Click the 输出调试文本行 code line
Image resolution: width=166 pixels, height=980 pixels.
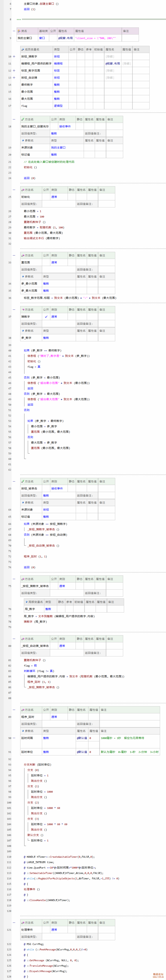pyautogui.click(x=42, y=238)
